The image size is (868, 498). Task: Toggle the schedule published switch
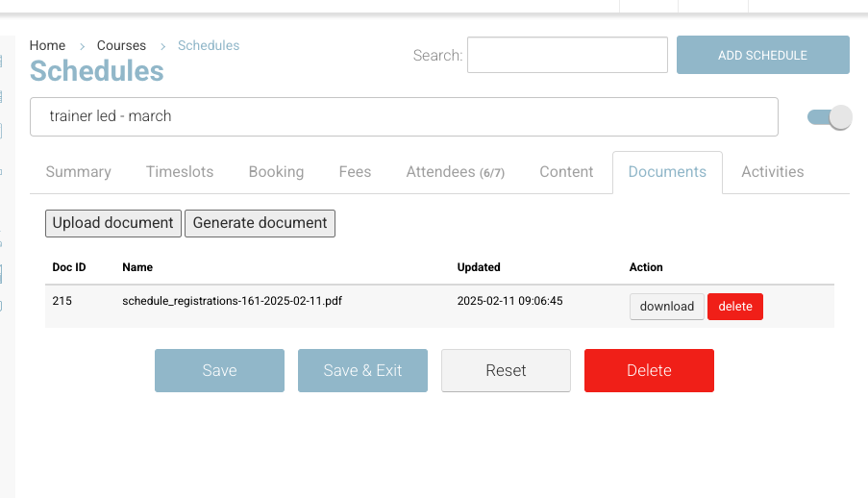point(829,117)
